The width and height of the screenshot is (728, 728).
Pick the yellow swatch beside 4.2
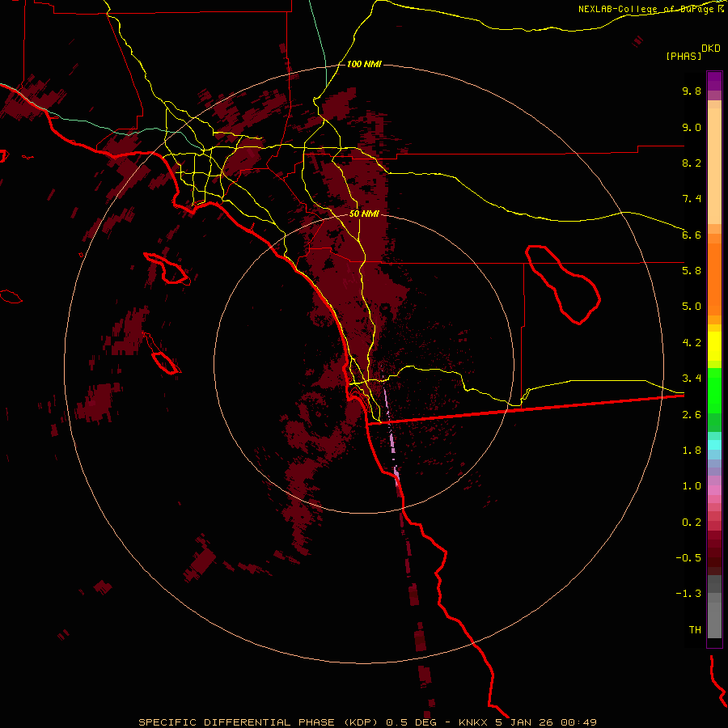tap(714, 346)
